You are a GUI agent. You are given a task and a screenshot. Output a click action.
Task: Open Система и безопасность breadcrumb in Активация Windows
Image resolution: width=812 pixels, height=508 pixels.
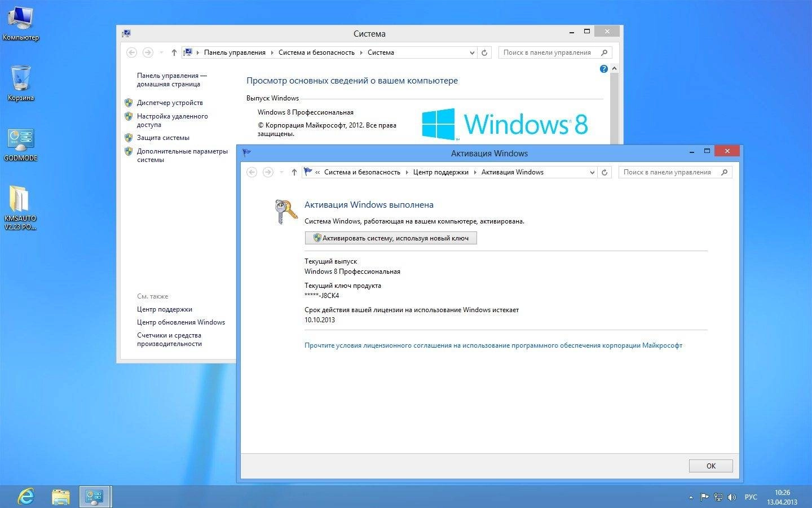[362, 172]
